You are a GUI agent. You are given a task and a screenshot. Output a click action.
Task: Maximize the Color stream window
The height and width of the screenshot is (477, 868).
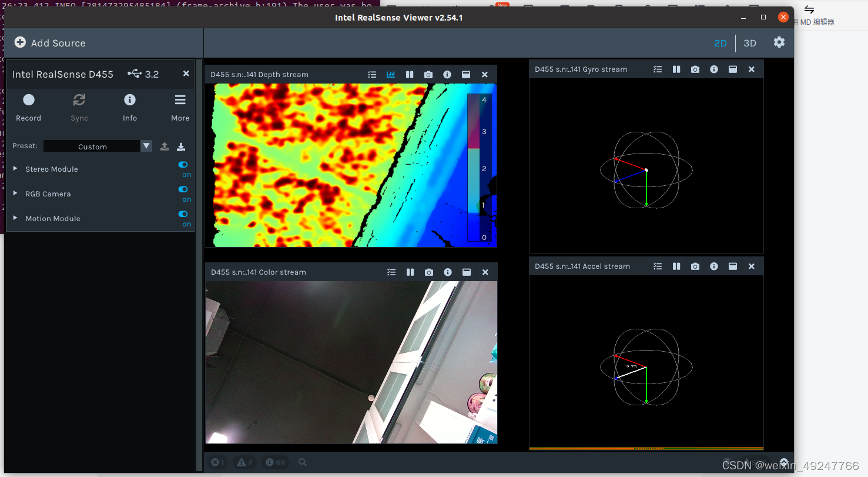pyautogui.click(x=467, y=272)
